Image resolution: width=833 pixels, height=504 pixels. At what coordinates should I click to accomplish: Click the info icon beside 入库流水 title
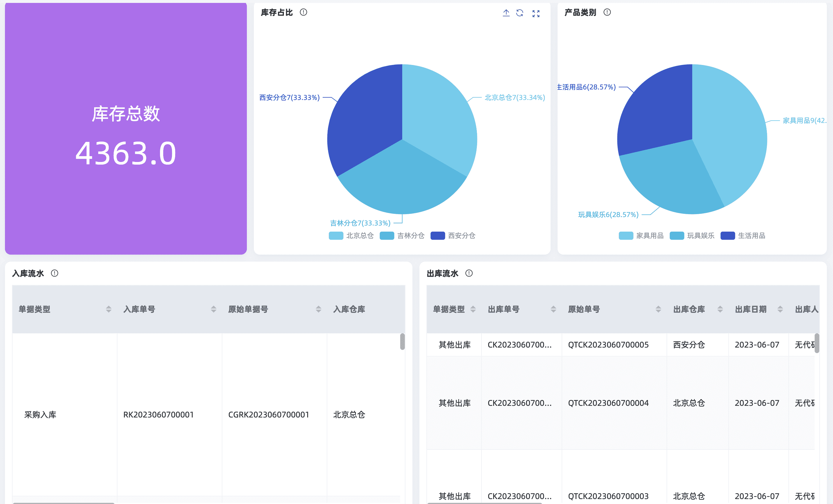[x=55, y=273]
